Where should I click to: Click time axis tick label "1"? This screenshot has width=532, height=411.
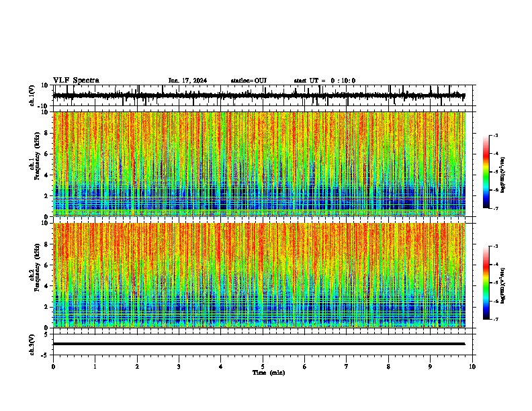point(95,367)
